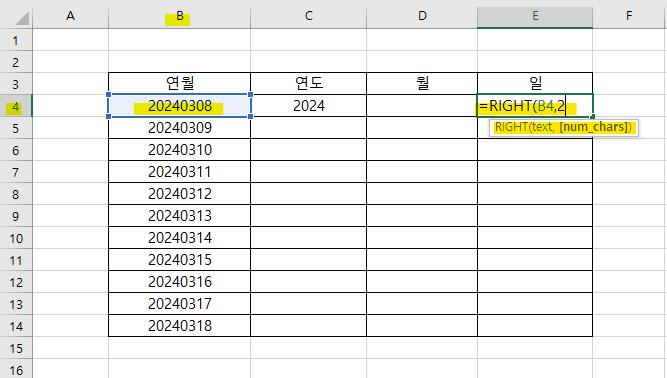The width and height of the screenshot is (667, 378).
Task: Select column D header
Action: tap(422, 17)
